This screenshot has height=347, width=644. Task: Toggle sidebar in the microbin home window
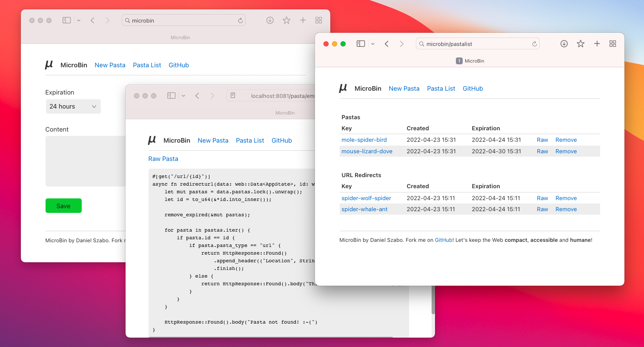coord(66,20)
